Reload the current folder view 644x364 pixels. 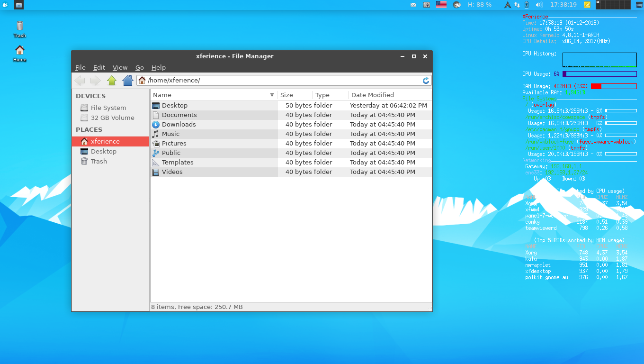(x=426, y=81)
